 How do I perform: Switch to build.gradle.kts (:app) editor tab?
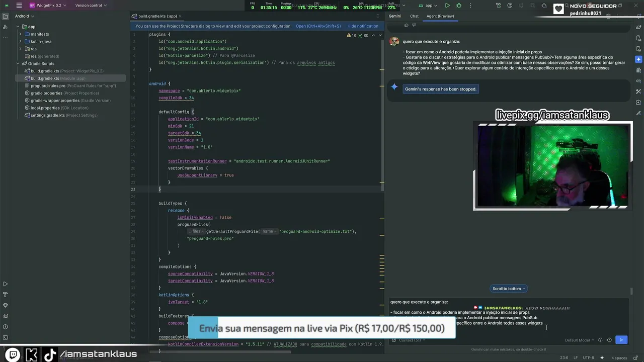coord(157,16)
